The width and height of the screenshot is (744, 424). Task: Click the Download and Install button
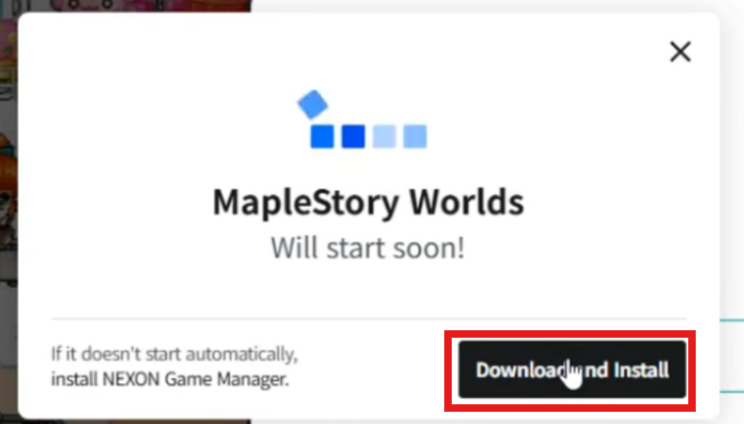point(572,369)
